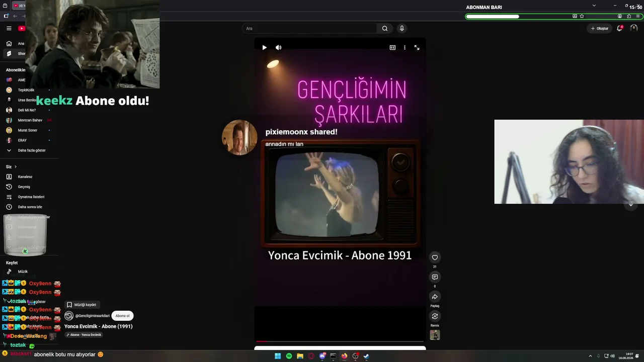Open the browser tab list dropdown
Image resolution: width=644 pixels, height=362 pixels.
[594, 6]
